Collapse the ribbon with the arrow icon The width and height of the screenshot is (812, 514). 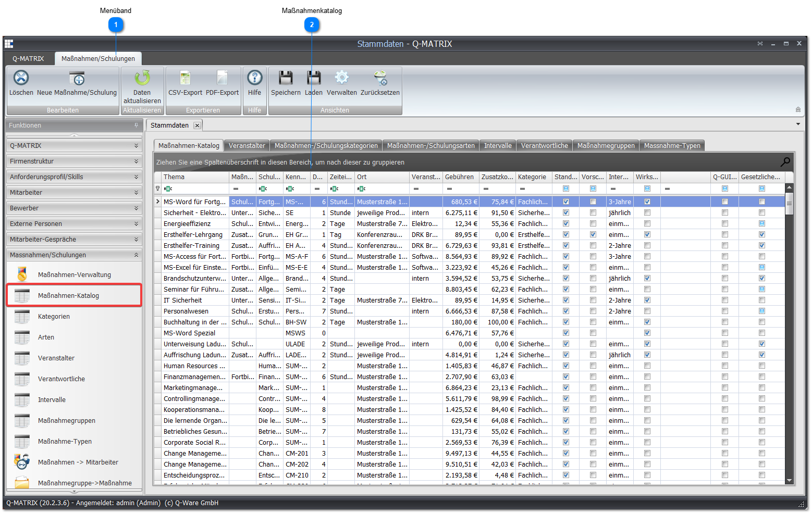797,109
